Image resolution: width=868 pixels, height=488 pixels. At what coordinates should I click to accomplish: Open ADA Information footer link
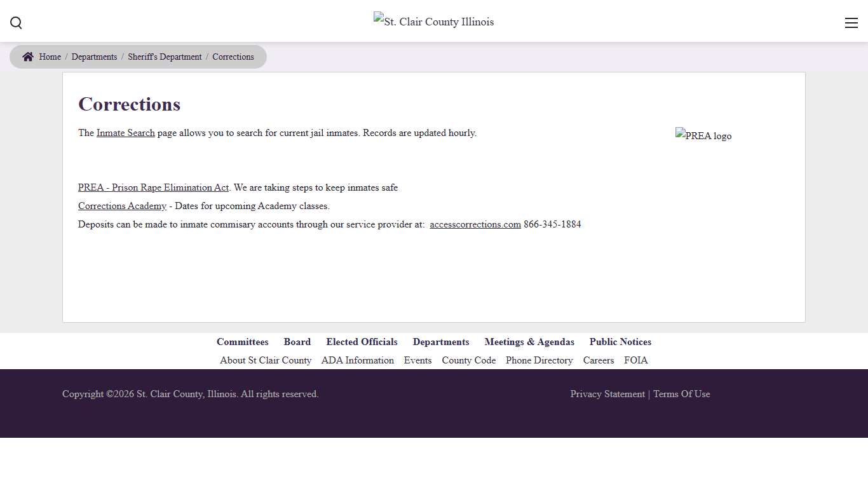click(357, 360)
